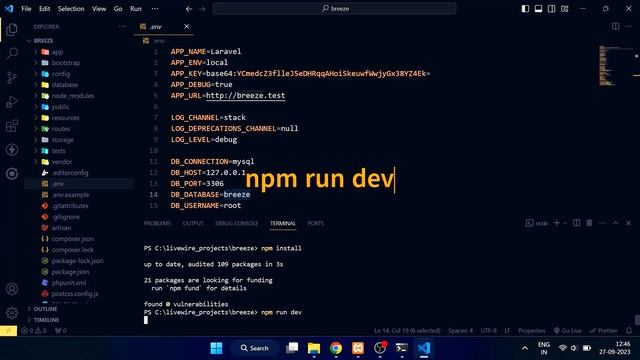The image size is (640, 360).
Task: Close the .env editor tab
Action: pos(187,27)
